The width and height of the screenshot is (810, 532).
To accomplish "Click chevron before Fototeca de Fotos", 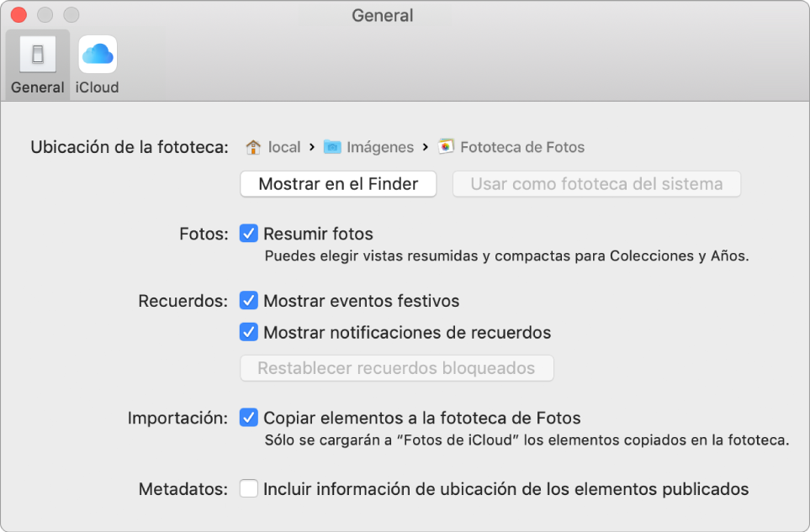I will (426, 148).
